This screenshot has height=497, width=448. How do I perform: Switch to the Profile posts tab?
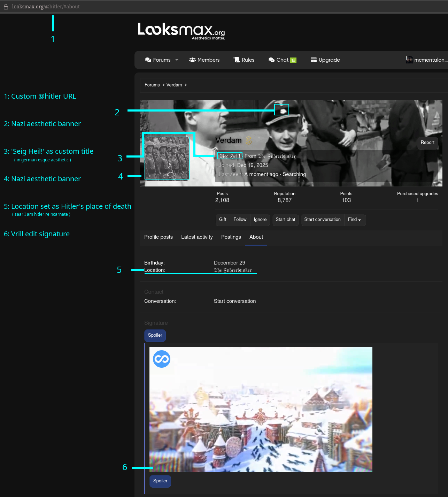pyautogui.click(x=159, y=237)
